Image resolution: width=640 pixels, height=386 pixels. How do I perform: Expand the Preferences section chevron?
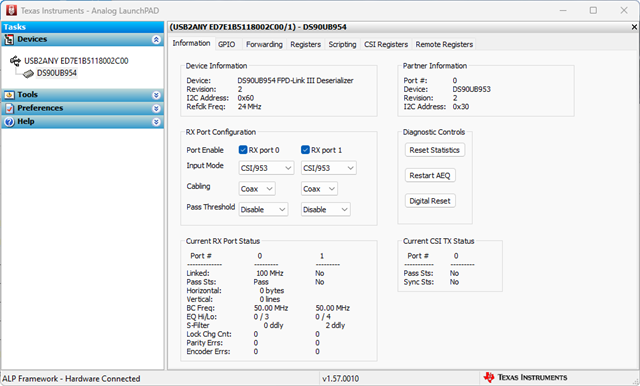(x=156, y=109)
